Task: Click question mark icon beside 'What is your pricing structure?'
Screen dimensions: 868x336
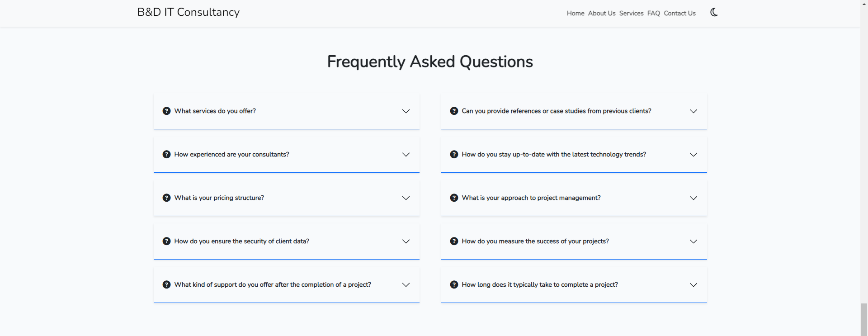Action: [166, 198]
